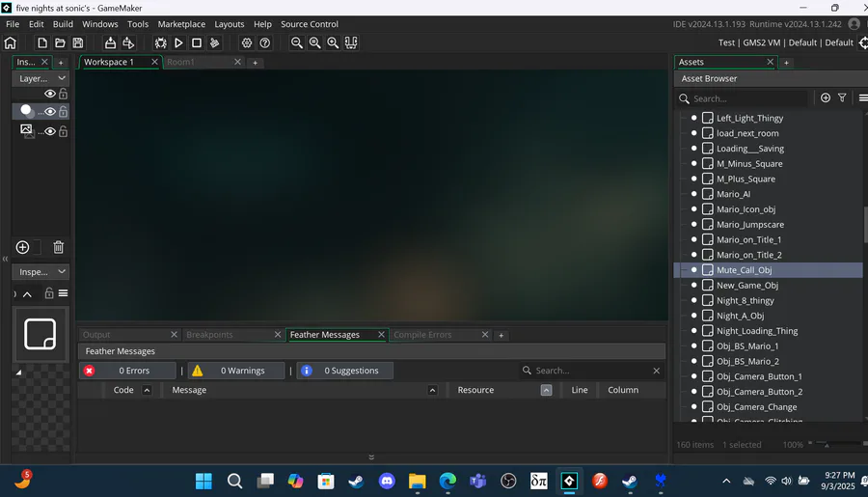Image resolution: width=868 pixels, height=497 pixels.
Task: Close the Feather Messages tab
Action: coord(381,335)
